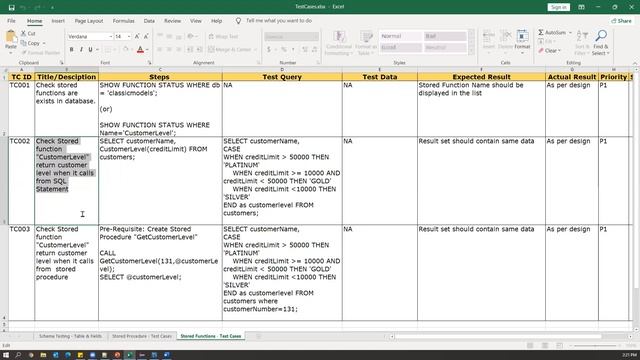Decrease font size with smaller A

[x=146, y=36]
